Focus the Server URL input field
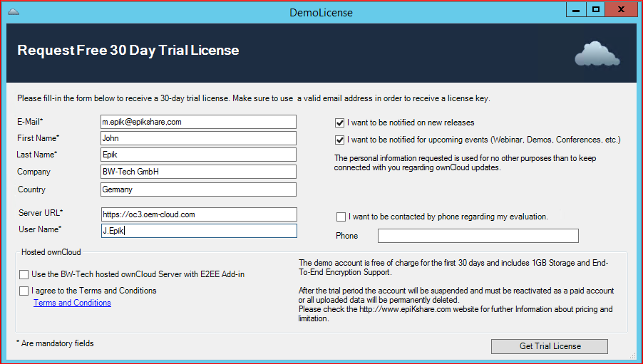The height and width of the screenshot is (364, 643). [200, 214]
